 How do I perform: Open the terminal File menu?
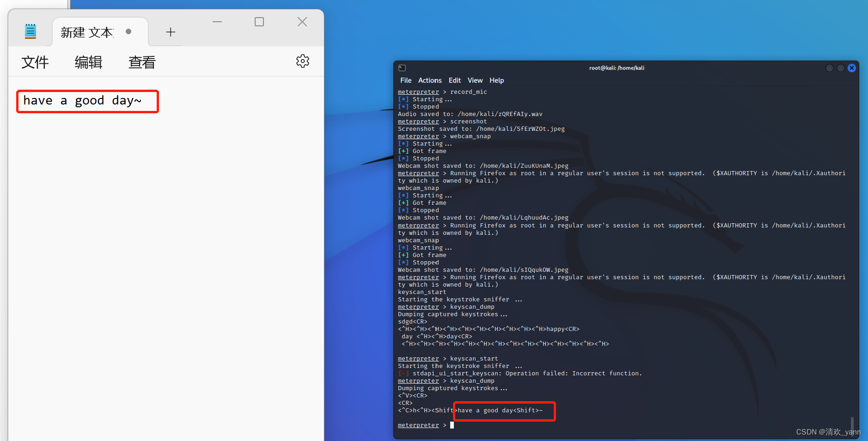[x=406, y=80]
